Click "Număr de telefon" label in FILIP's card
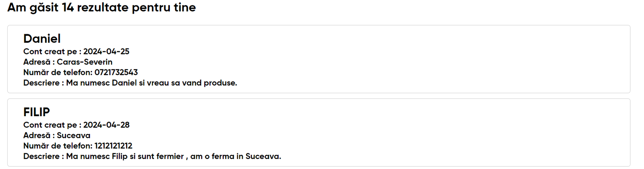The height and width of the screenshot is (169, 644). click(x=57, y=146)
